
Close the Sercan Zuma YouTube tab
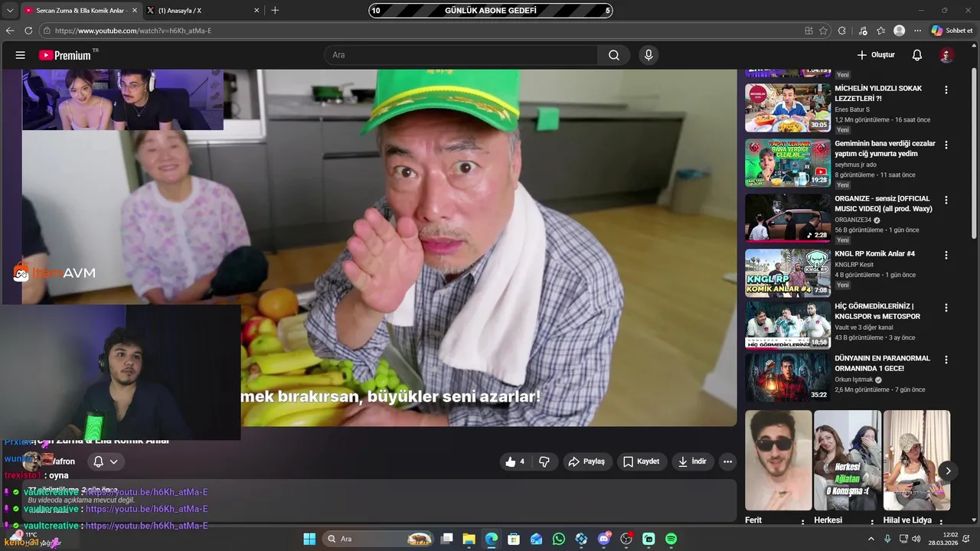[135, 11]
